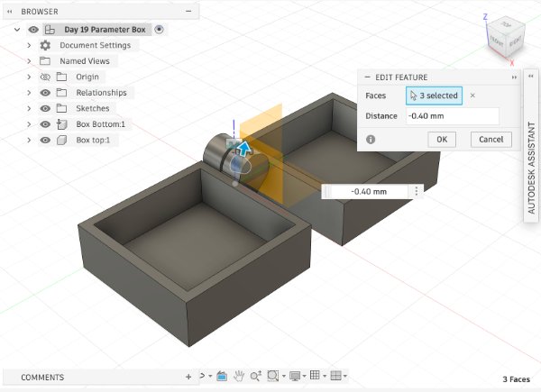Viewport: 541px width, 392px height.
Task: Click the Box Bottom:1 component icon
Action: tap(61, 124)
